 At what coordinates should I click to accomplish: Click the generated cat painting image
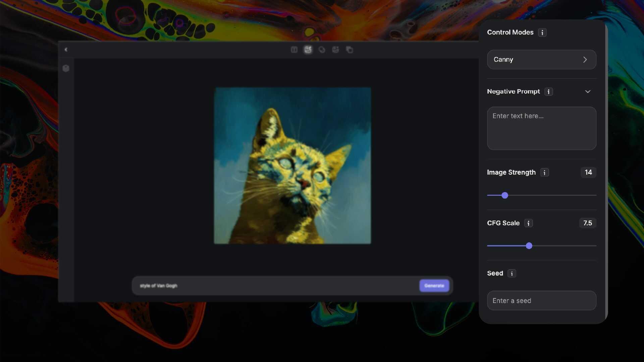pyautogui.click(x=292, y=166)
